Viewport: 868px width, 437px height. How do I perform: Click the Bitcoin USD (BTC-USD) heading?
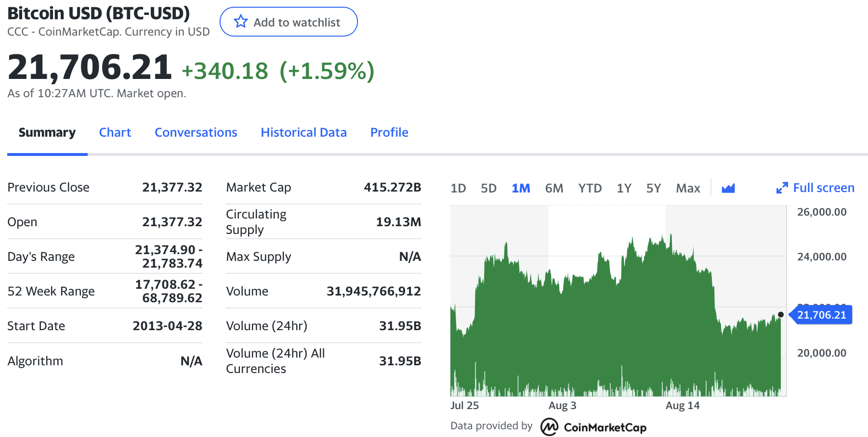[99, 13]
